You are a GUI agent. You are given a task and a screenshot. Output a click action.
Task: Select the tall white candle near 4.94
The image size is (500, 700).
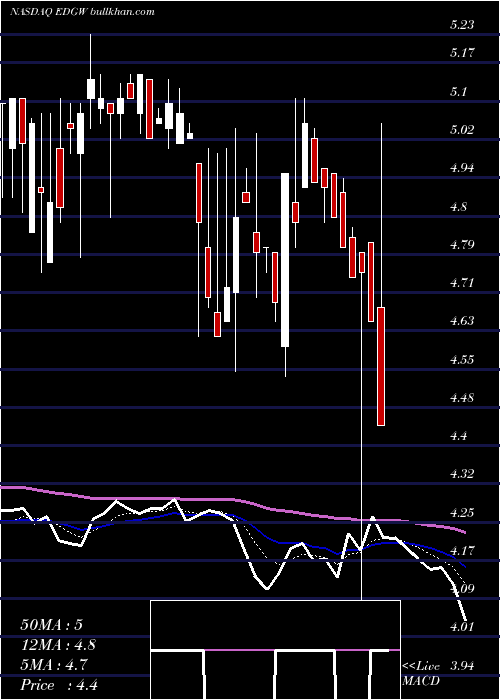click(x=285, y=260)
